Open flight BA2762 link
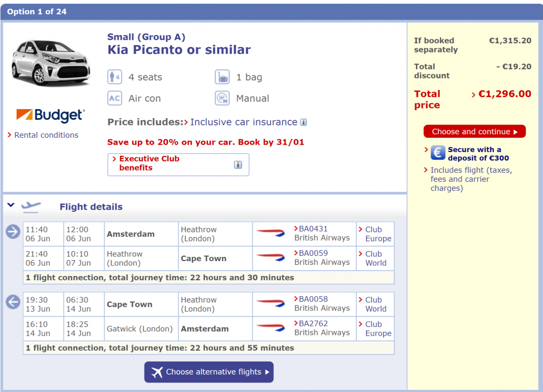Viewport: 543px width, 392px height. click(x=313, y=324)
